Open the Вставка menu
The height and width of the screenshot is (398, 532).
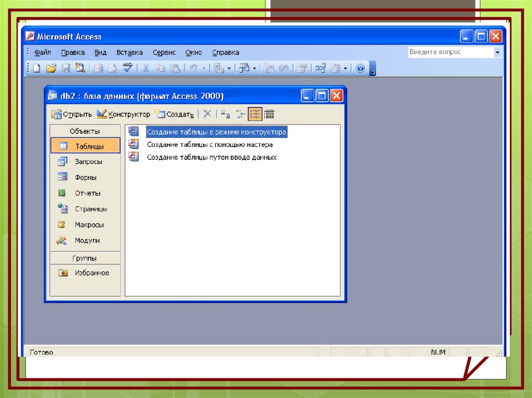(x=129, y=52)
